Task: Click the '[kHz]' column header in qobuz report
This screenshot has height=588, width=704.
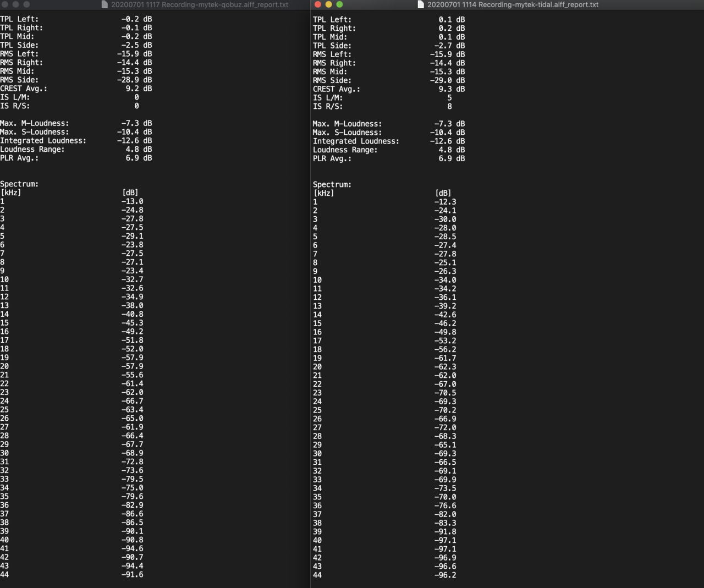Action: (11, 193)
